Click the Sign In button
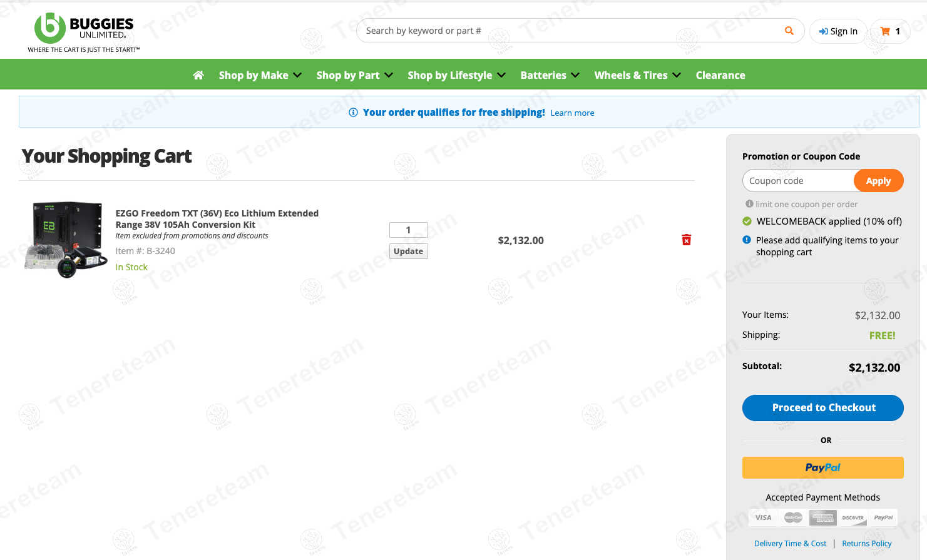The width and height of the screenshot is (927, 560). pos(838,31)
